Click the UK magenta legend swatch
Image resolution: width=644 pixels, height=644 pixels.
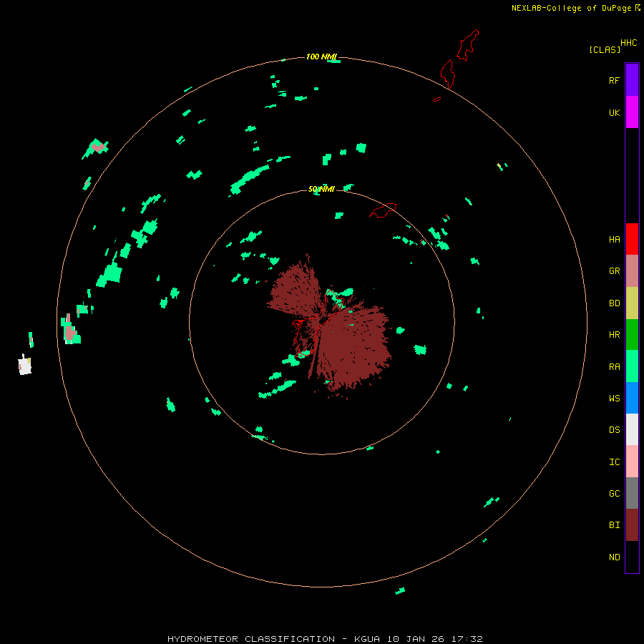coord(632,112)
